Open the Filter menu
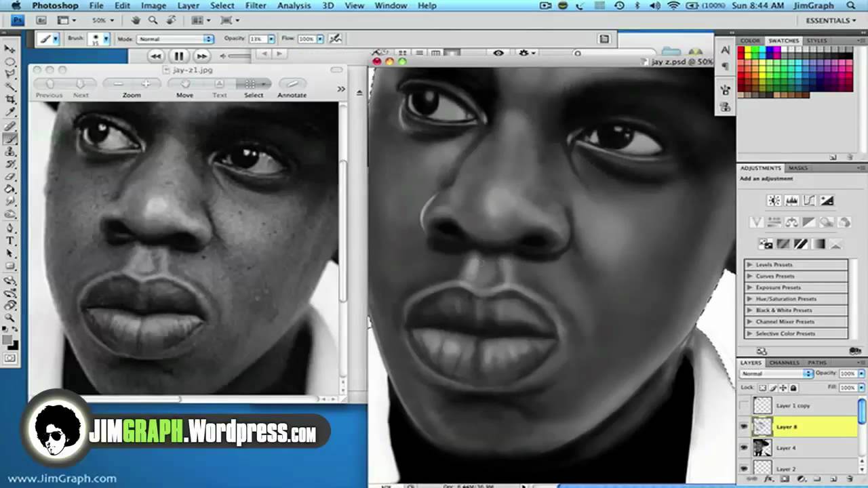The height and width of the screenshot is (488, 868). (256, 5)
